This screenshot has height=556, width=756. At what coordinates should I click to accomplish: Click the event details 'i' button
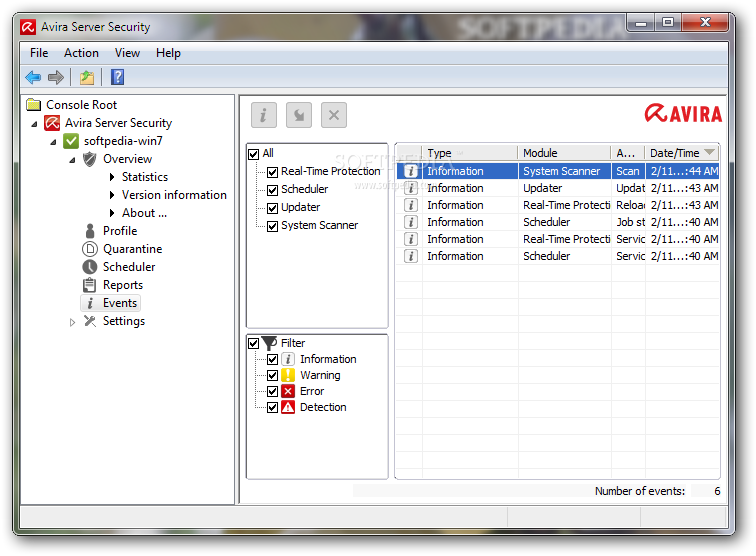[264, 115]
